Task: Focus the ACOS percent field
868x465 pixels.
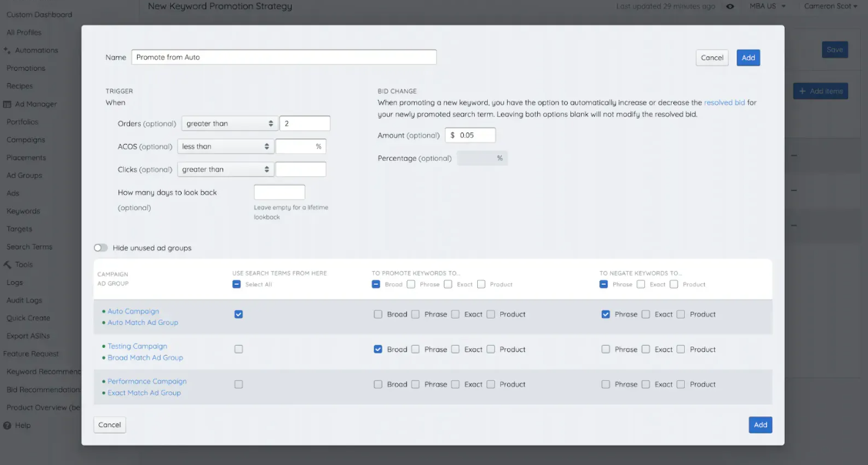Action: [301, 147]
